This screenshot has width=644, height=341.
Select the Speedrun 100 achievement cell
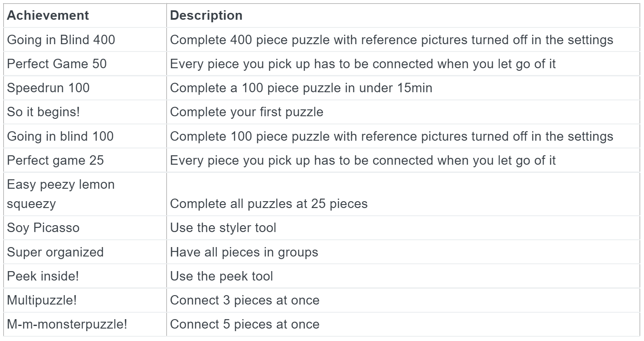(48, 88)
